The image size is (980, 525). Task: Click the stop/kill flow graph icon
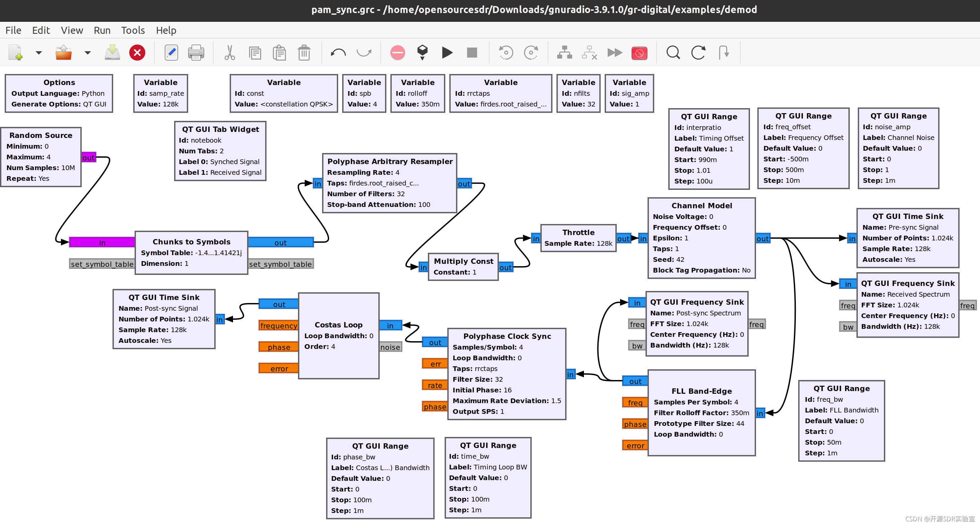point(472,53)
